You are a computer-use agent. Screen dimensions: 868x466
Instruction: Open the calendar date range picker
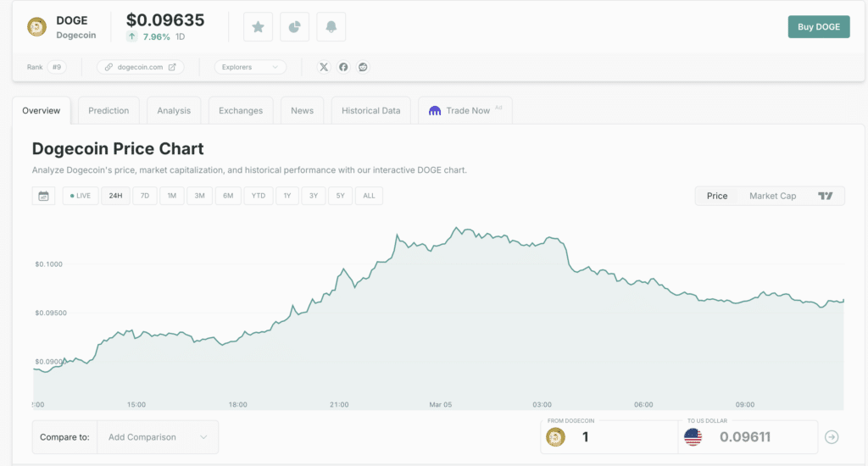[x=43, y=196]
